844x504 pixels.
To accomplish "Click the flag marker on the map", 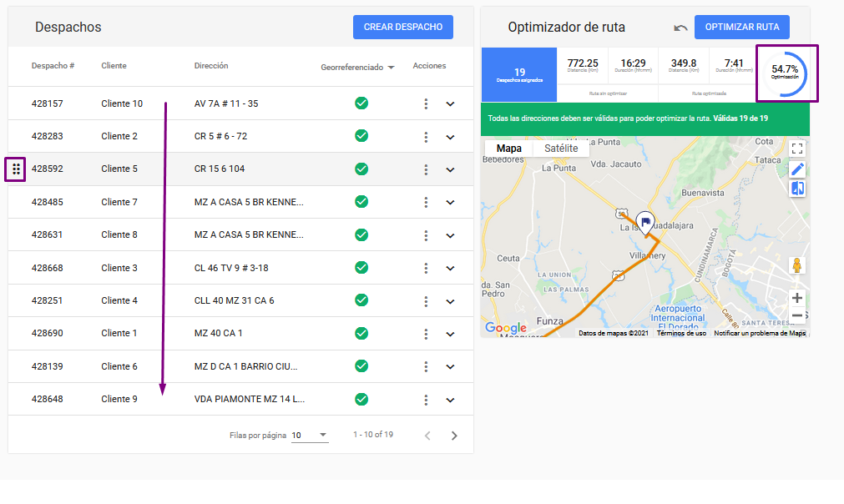I will pos(644,221).
